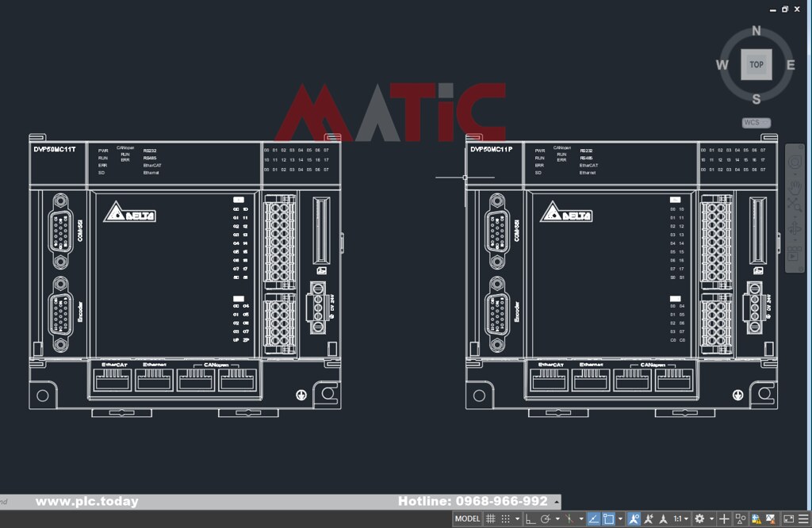This screenshot has width=812, height=528.
Task: Open the status bar customization menu
Action: pos(803,518)
